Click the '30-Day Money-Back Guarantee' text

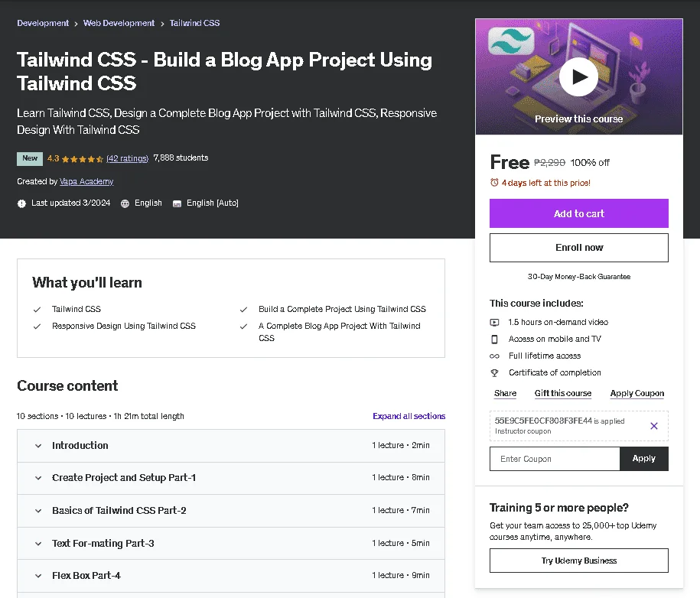click(x=578, y=277)
